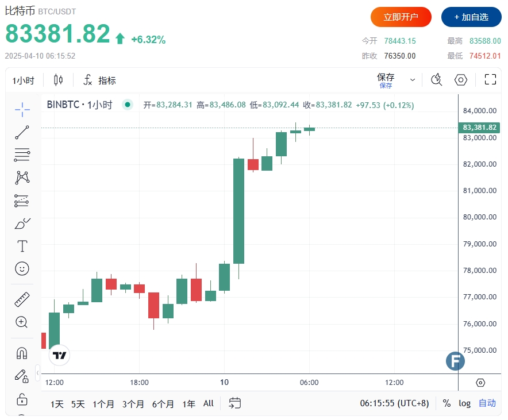Toggle log scale on price axis
508x420 pixels.
[464, 403]
